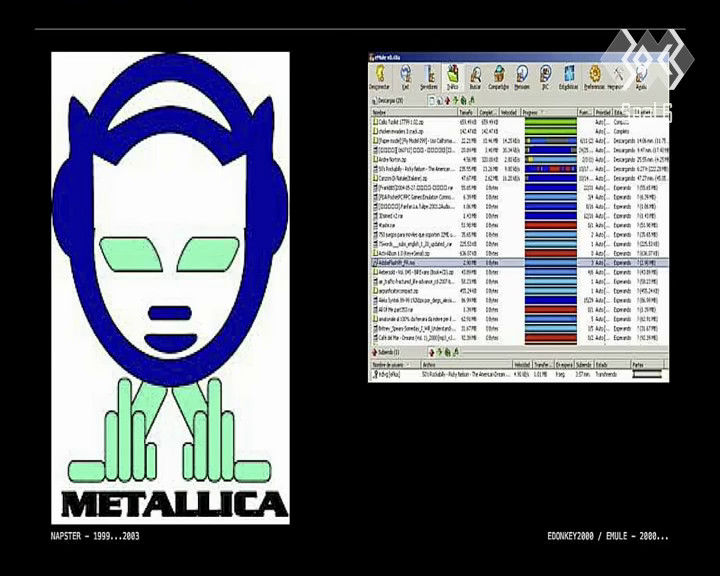Select the Acti-Album 1.0 (Key+Serial).zip row
Image resolution: width=720 pixels, height=576 pixels.
pos(519,253)
